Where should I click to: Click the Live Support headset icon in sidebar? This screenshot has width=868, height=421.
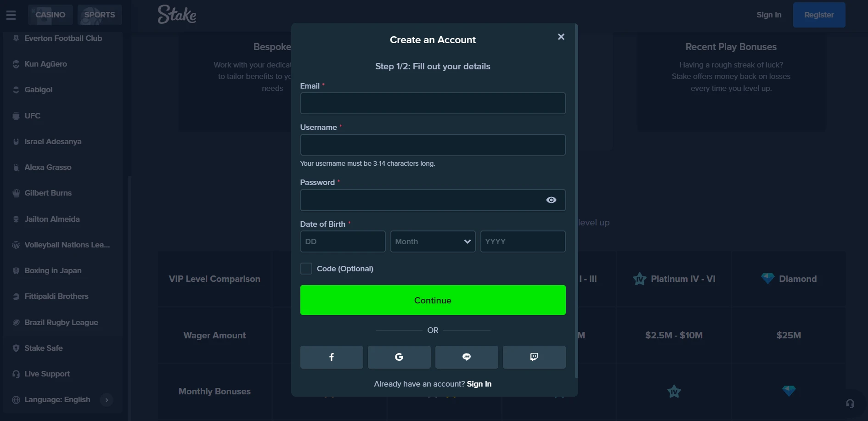click(x=16, y=374)
